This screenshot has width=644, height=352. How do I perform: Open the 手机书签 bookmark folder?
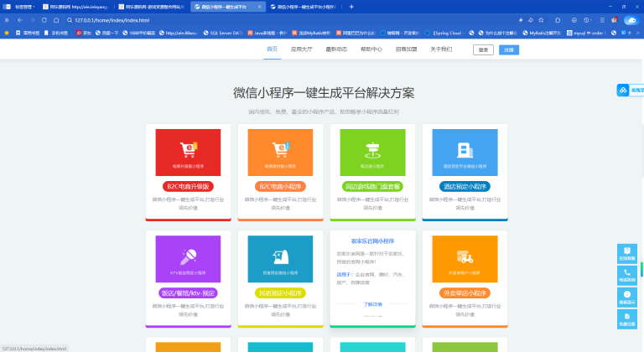coord(56,33)
